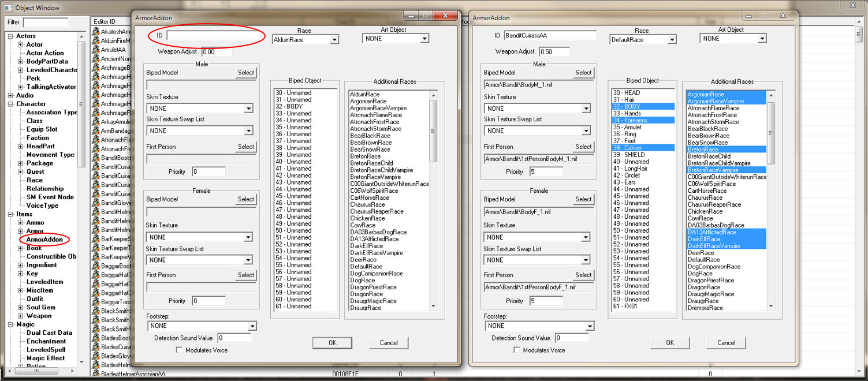Click Male Biped Model Select in blank-ID dialog

click(x=246, y=72)
